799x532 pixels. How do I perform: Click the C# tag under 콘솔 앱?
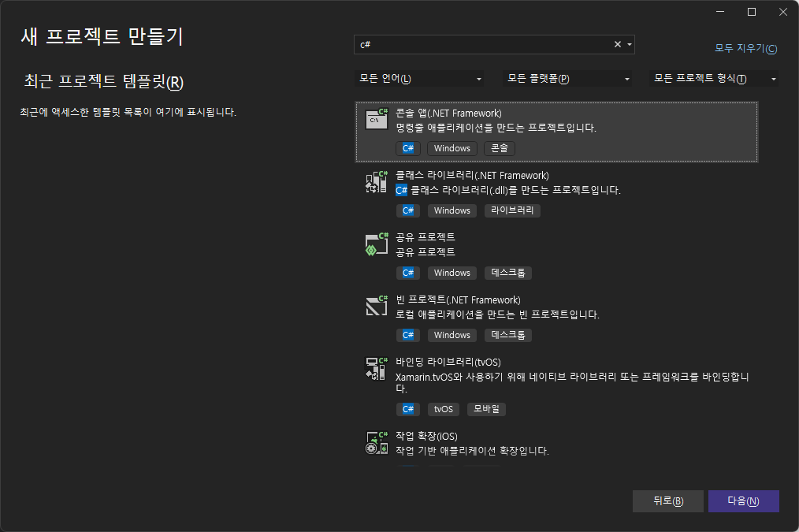[408, 148]
